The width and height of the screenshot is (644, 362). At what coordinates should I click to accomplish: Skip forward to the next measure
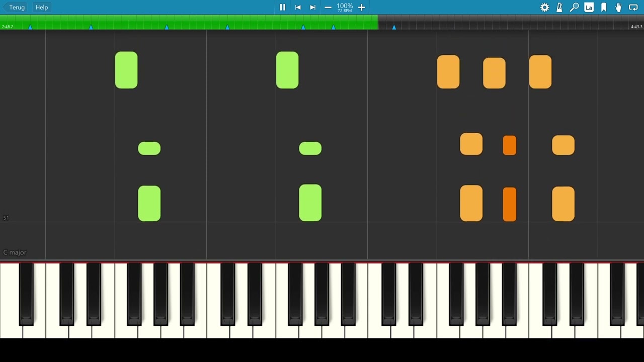(312, 7)
